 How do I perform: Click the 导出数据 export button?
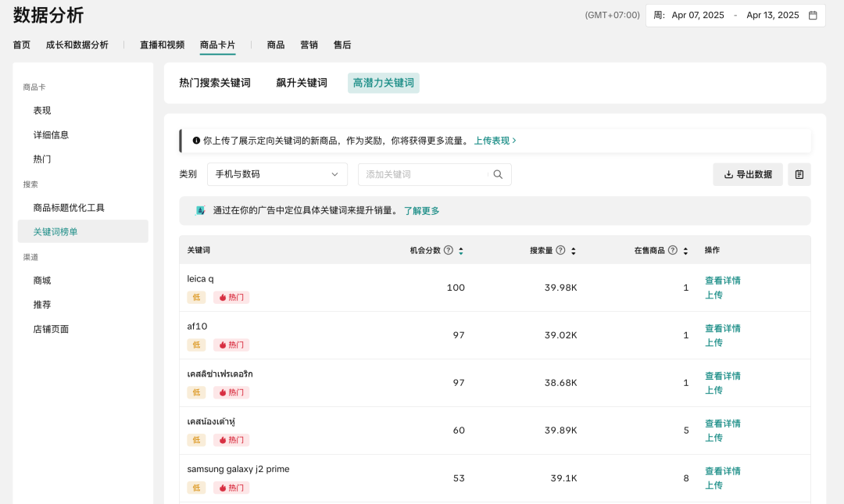click(747, 174)
